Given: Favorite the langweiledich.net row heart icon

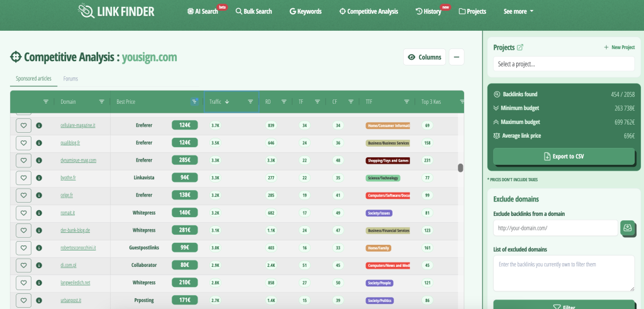Looking at the screenshot, I should click(23, 283).
